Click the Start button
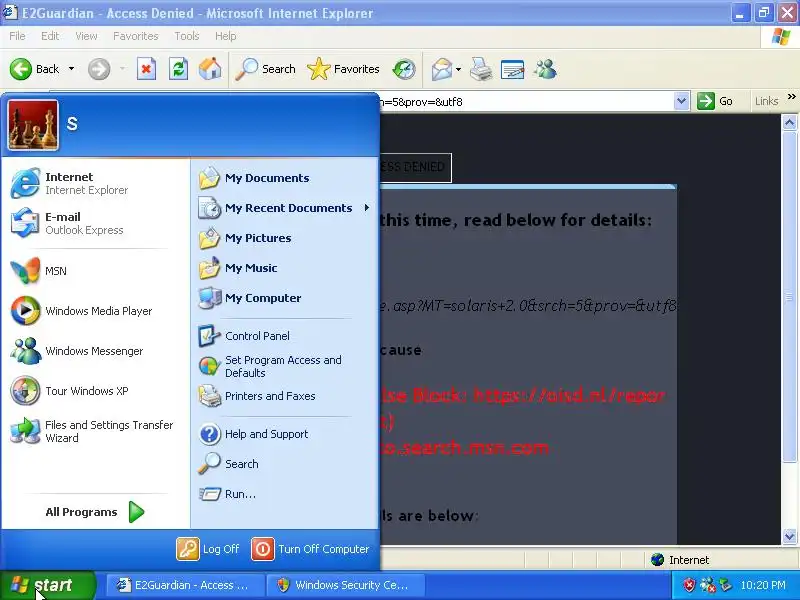This screenshot has height=600, width=800. (x=48, y=585)
